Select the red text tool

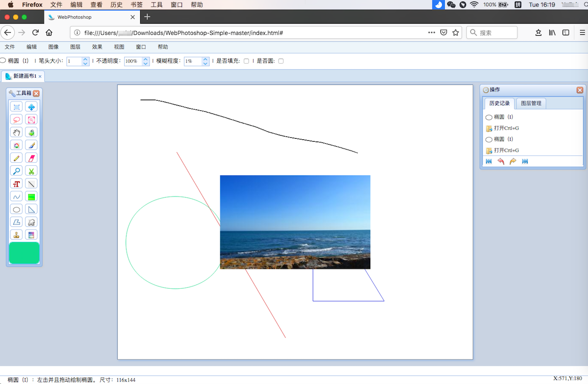[17, 184]
